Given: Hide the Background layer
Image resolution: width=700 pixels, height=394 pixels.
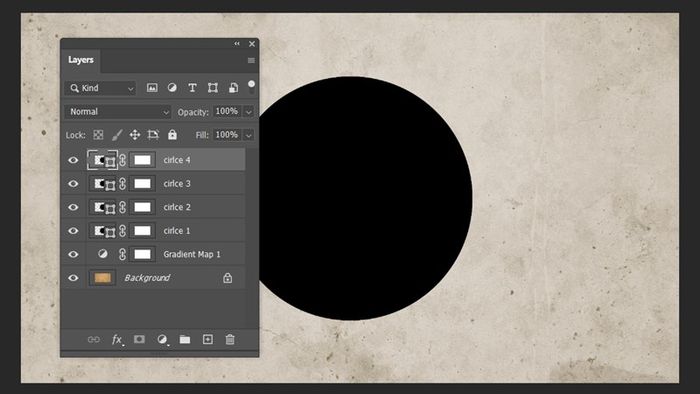Looking at the screenshot, I should [x=73, y=278].
